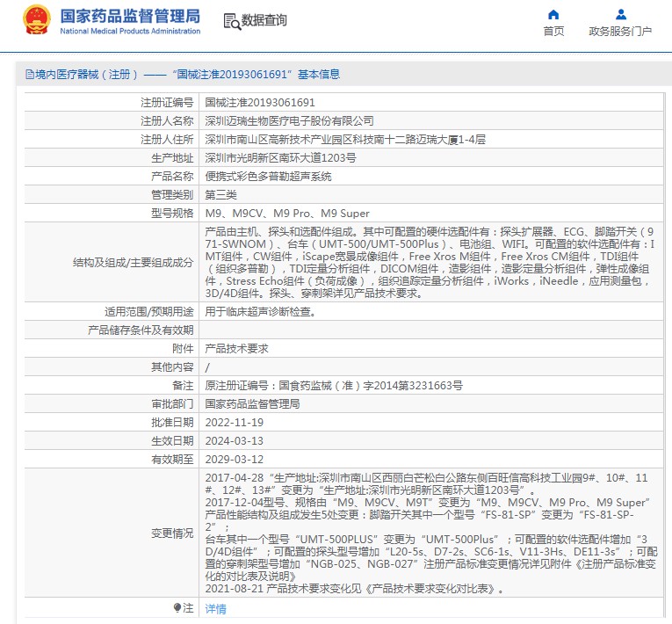672x624 pixels.
Task: Click the product name 便携式彩色多普勒超声系统
Action: pos(268,177)
